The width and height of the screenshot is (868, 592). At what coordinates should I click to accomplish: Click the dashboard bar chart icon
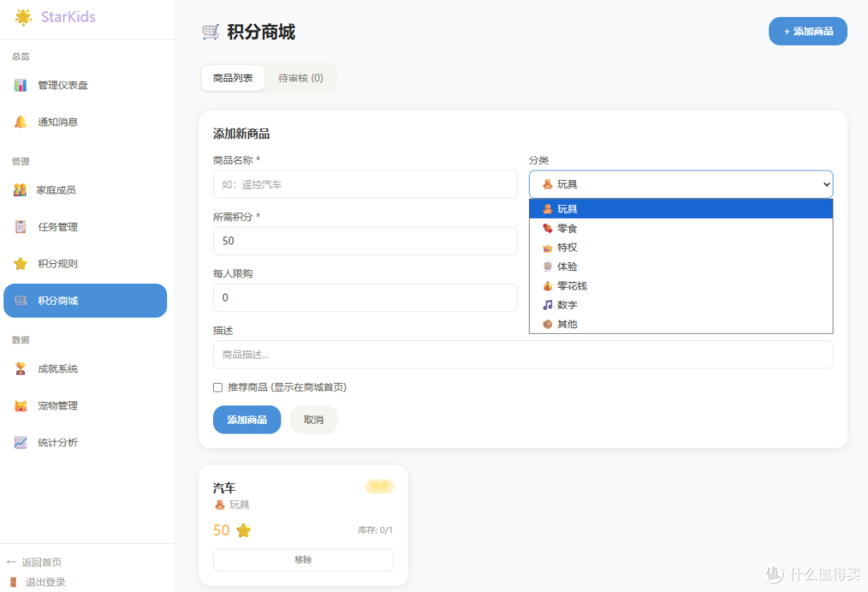click(20, 84)
